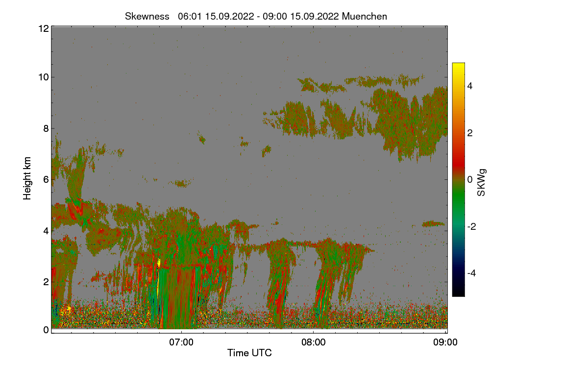Click the height tick label 12

coord(43,28)
